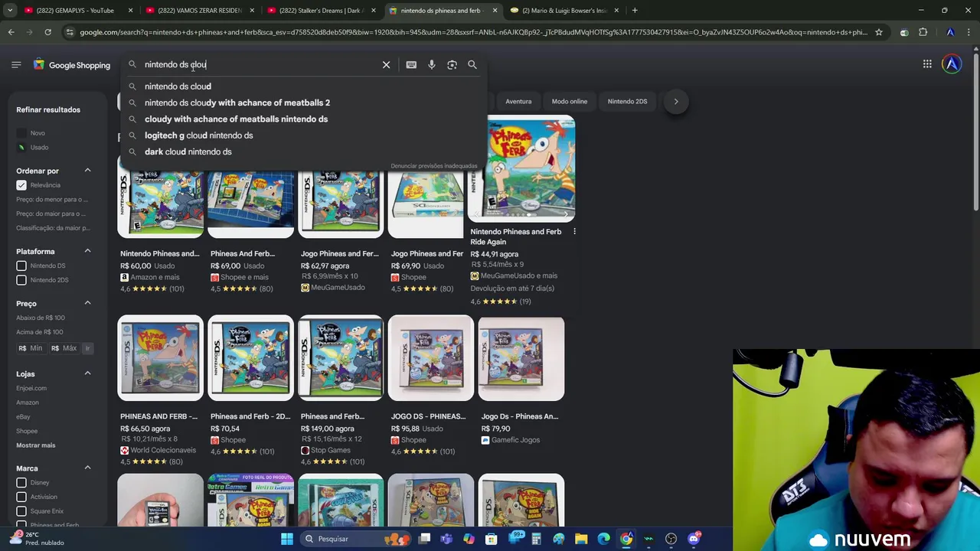The width and height of the screenshot is (980, 551).
Task: Submit search with the magnifier icon
Action: point(472,65)
